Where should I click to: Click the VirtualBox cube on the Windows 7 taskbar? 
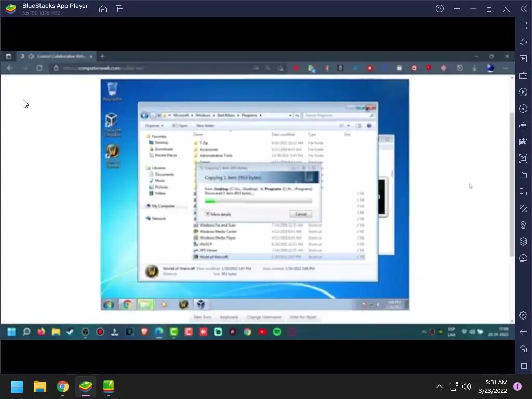[201, 304]
